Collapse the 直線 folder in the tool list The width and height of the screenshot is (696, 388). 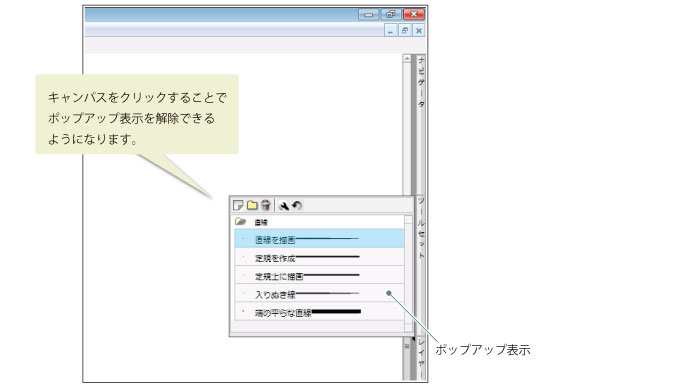coord(240,222)
